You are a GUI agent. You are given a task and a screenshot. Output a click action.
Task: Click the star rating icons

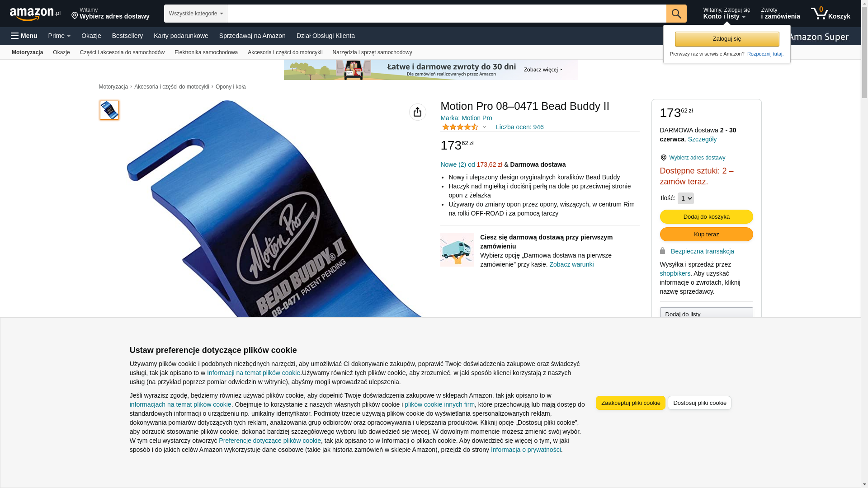click(x=460, y=127)
